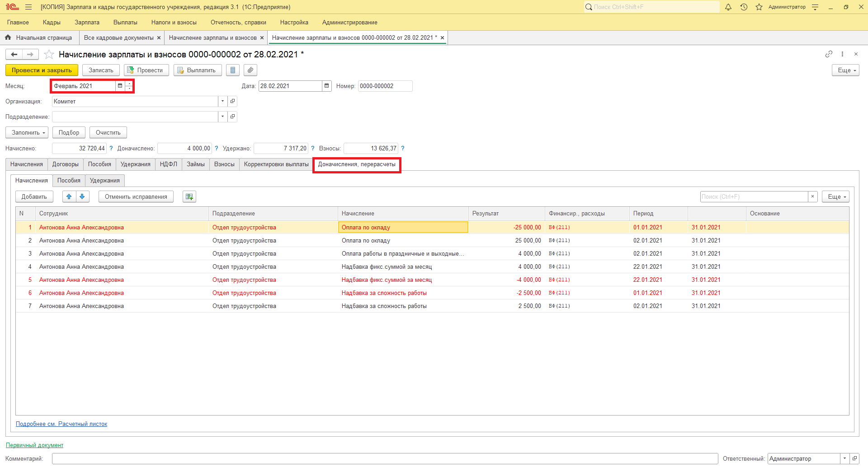Focus the global search field

pos(651,7)
